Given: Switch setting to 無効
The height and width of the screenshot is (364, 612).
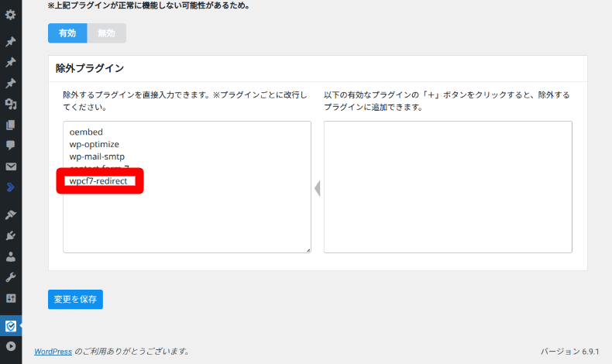Looking at the screenshot, I should pos(107,33).
